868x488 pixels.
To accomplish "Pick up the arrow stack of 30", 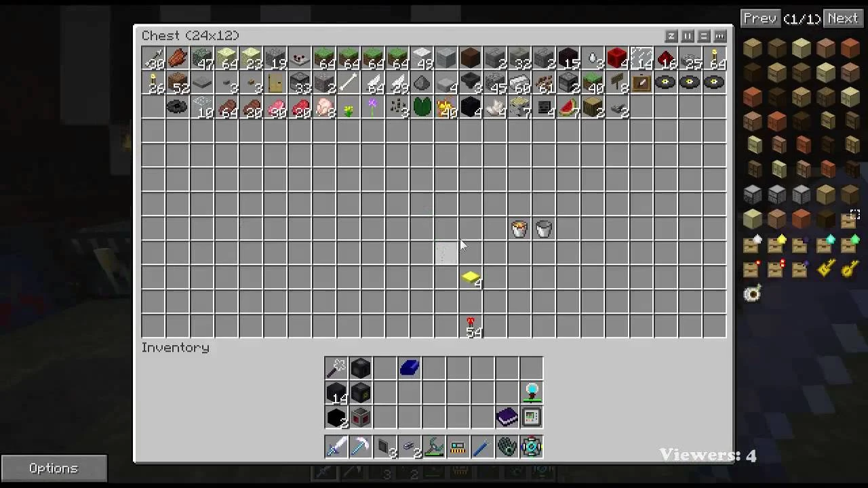I will tap(153, 59).
